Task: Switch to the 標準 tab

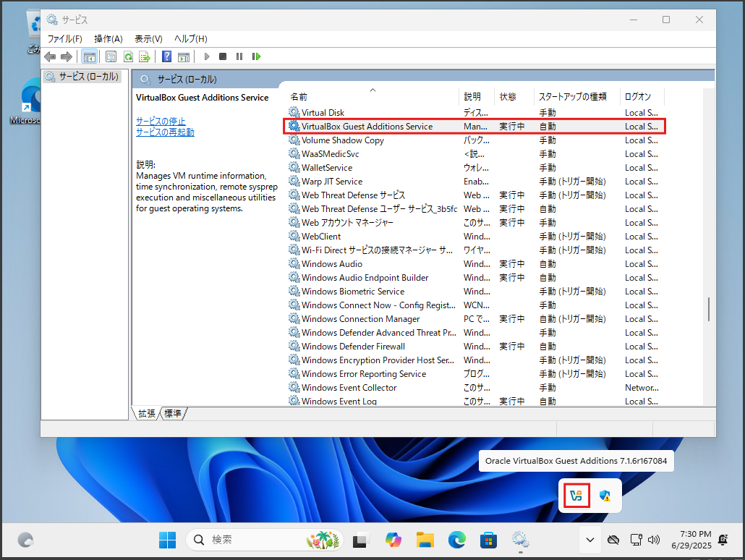Action: (173, 414)
